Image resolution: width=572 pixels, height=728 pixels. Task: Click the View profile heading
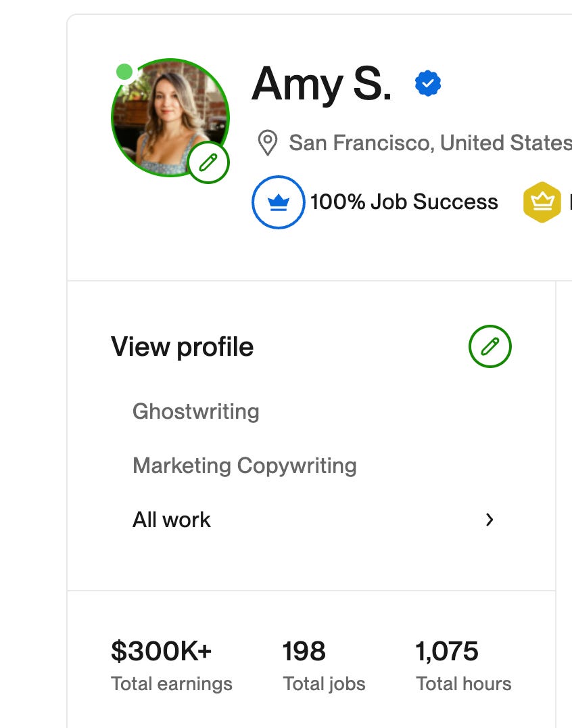[182, 346]
